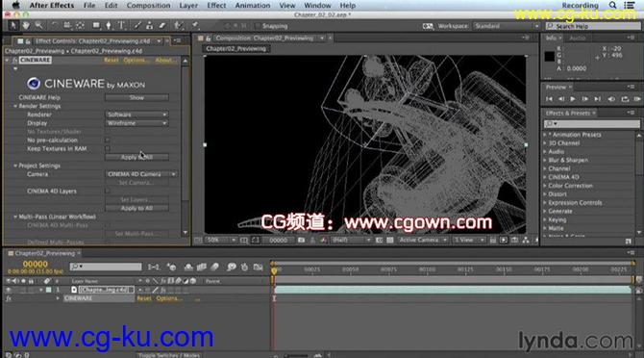Screen dimensions: 644x358
Task: Select the Eraser tool
Action: click(x=162, y=25)
